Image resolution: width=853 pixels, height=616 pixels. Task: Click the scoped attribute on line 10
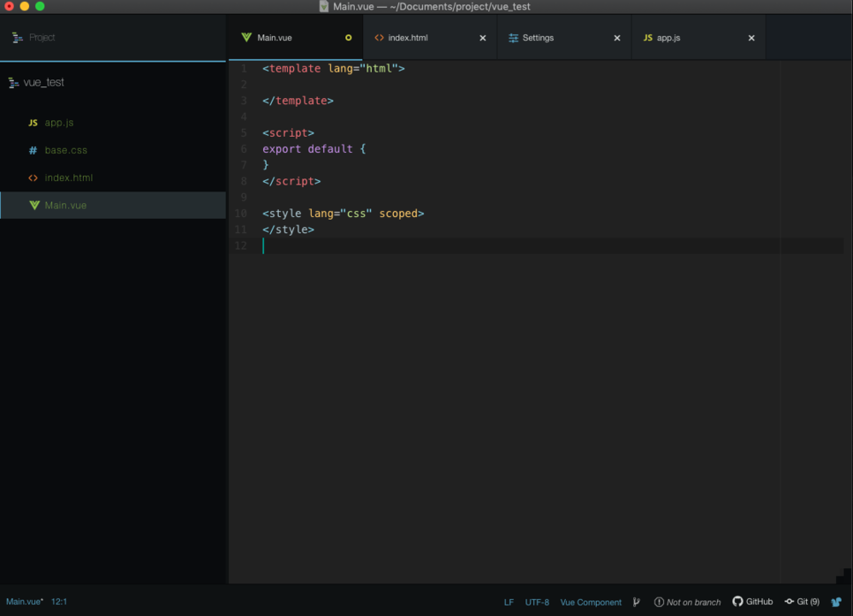pos(398,213)
